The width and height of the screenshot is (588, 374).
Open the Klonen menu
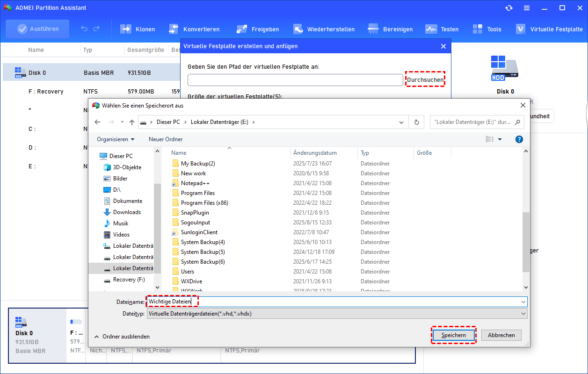[x=138, y=29]
